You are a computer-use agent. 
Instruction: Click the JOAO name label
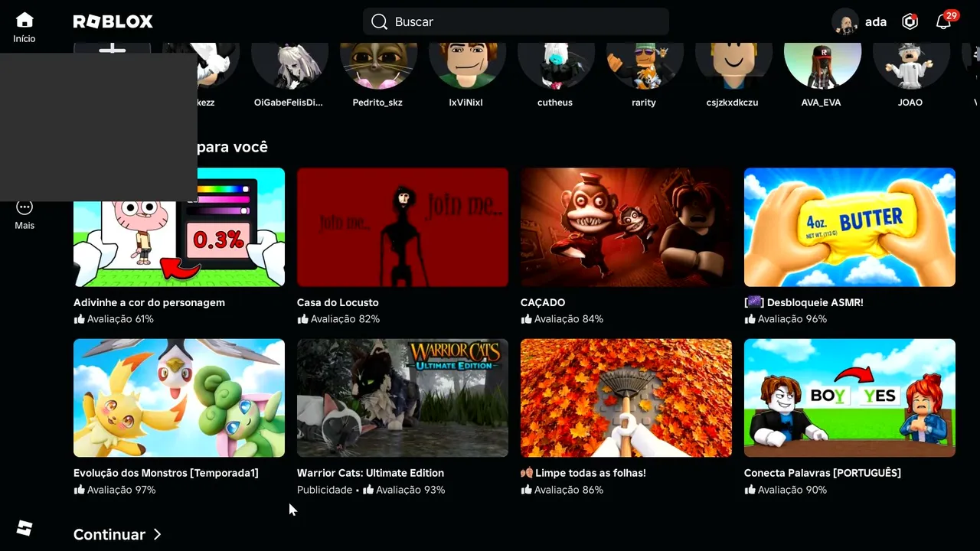910,103
